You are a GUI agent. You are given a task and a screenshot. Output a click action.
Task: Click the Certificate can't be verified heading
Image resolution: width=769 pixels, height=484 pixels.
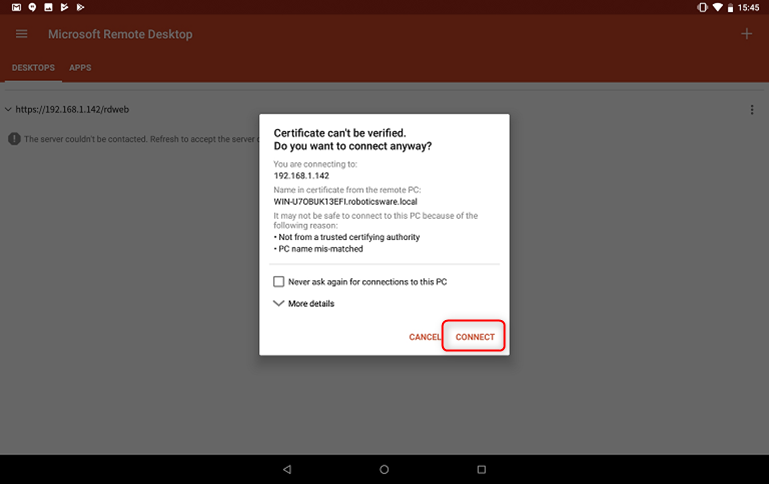pos(340,133)
